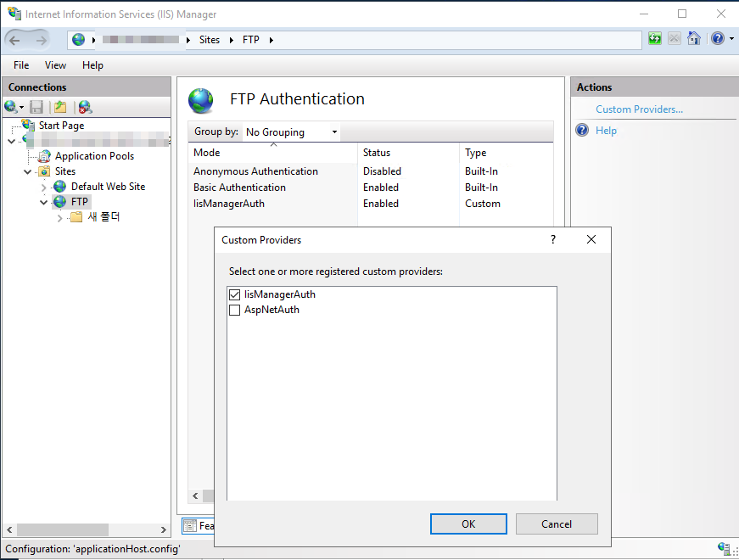The width and height of the screenshot is (739, 560).
Task: Click Connections horizontal scrollbar thumb
Action: click(x=63, y=529)
